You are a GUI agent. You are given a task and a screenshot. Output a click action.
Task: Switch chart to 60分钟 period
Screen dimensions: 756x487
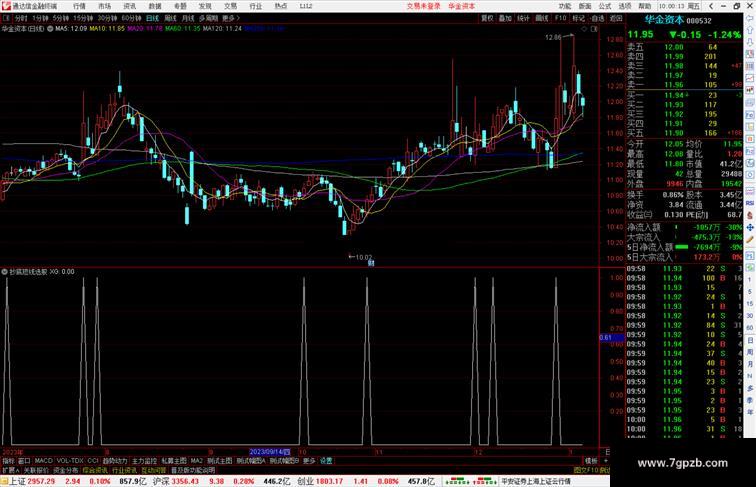(x=131, y=18)
